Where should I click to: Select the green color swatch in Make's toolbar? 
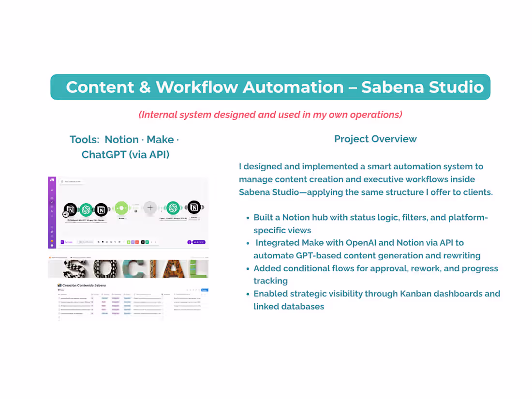[x=128, y=242]
